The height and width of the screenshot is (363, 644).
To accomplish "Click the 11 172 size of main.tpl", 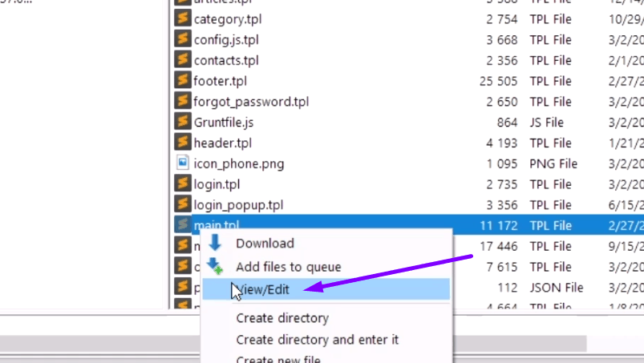I will pos(498,226).
